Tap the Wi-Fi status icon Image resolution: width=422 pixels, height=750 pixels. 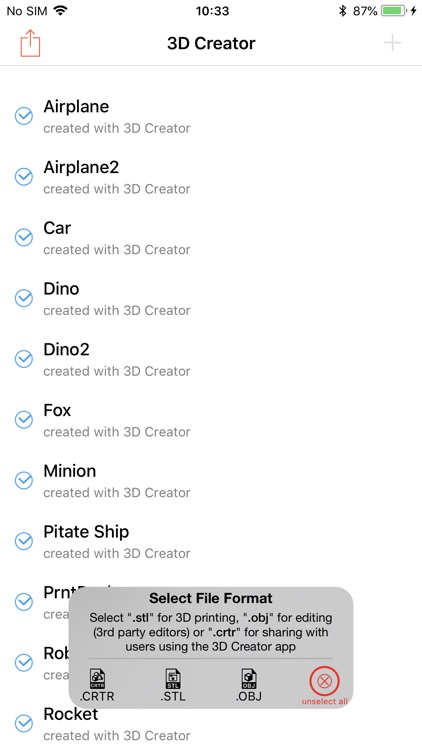click(60, 11)
